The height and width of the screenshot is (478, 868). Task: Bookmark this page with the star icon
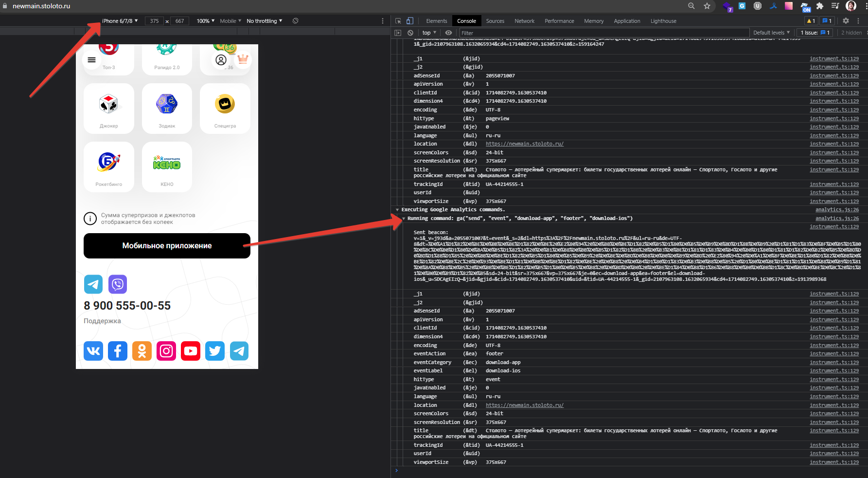(707, 6)
